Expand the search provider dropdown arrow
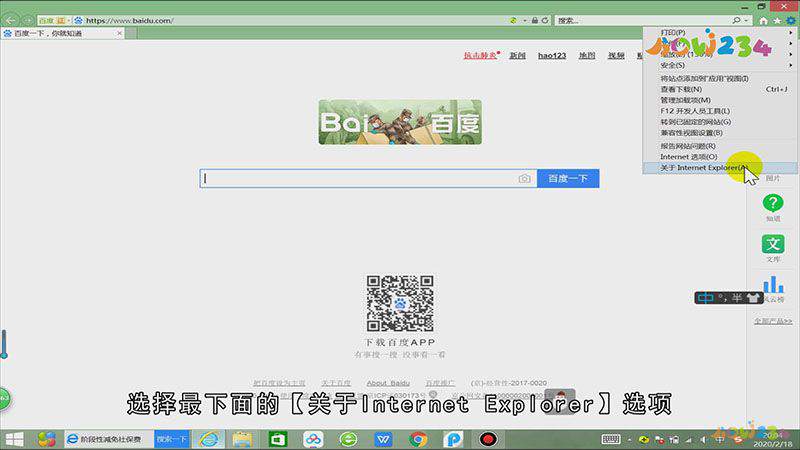 click(x=746, y=20)
